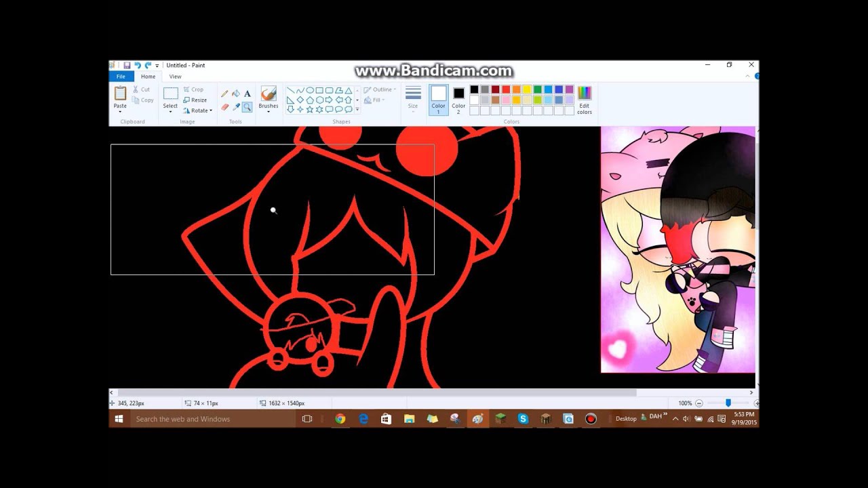Click the Cut button
The width and height of the screenshot is (868, 488).
click(141, 89)
